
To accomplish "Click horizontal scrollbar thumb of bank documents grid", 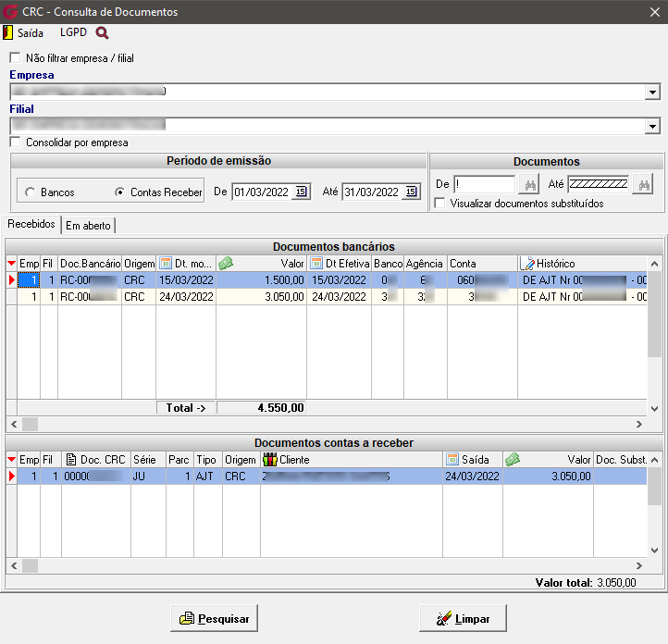I will [30, 424].
